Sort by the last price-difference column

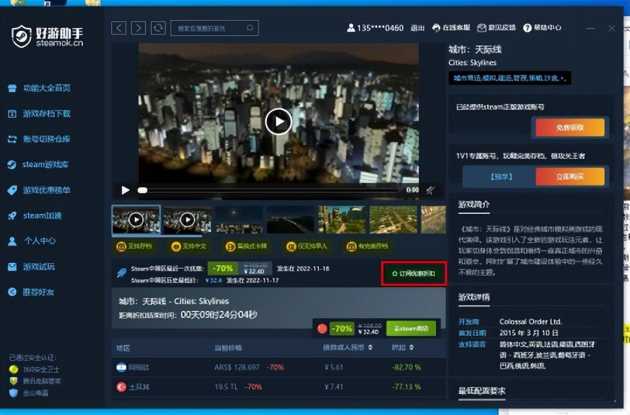click(x=403, y=348)
